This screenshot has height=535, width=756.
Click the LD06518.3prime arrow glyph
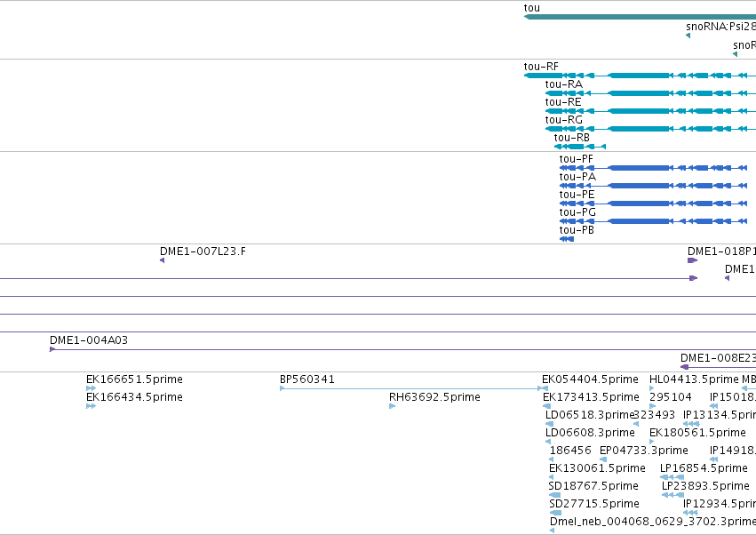point(549,424)
